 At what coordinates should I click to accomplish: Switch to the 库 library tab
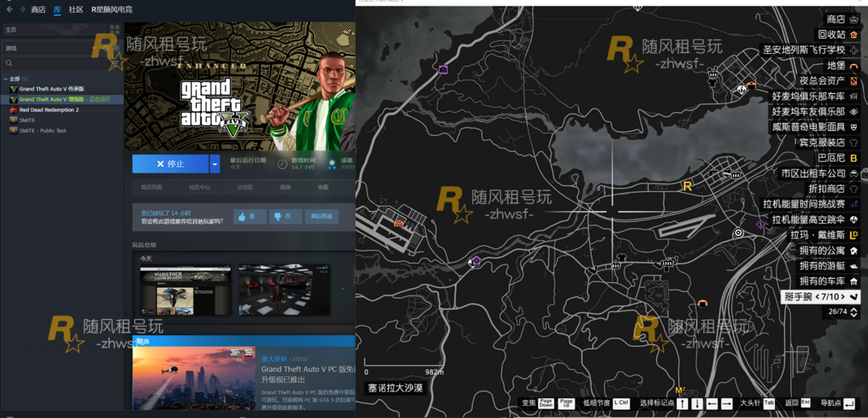point(58,10)
